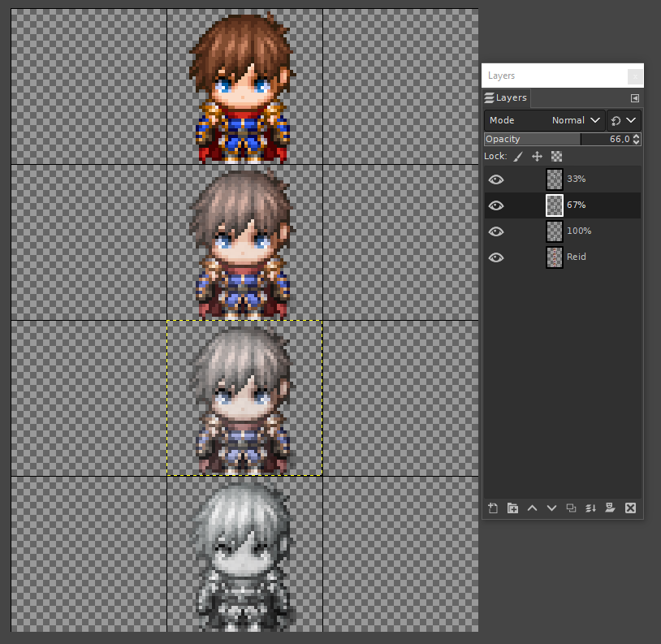Add a new layer group
This screenshot has width=661, height=644.
point(512,508)
